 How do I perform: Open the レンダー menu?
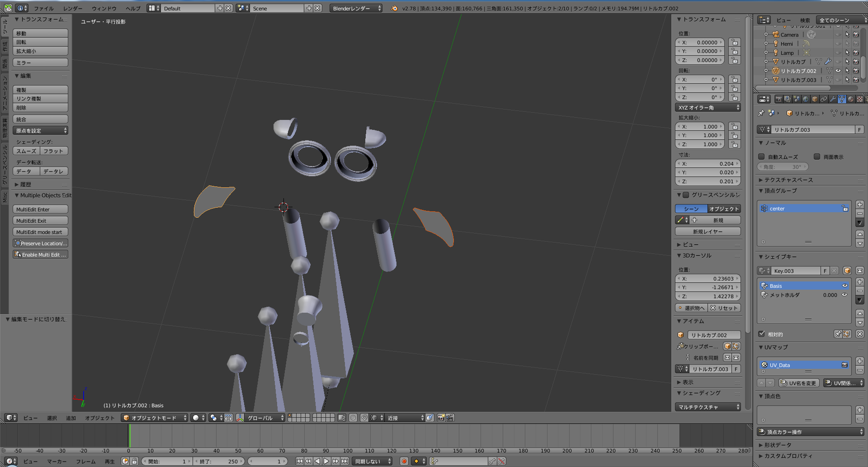tap(73, 8)
